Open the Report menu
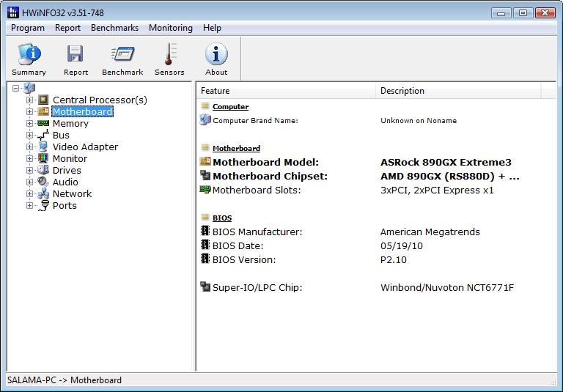Viewport: 563px width, 392px height. pos(67,28)
